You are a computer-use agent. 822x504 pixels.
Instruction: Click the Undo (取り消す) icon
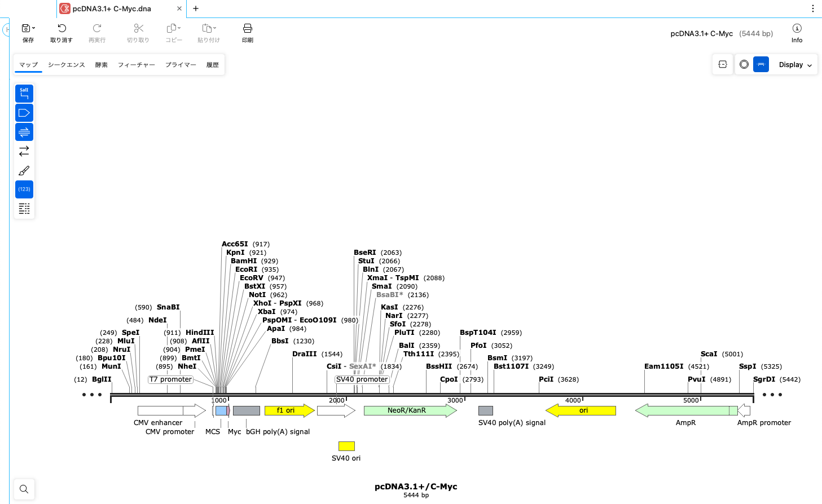point(61,29)
